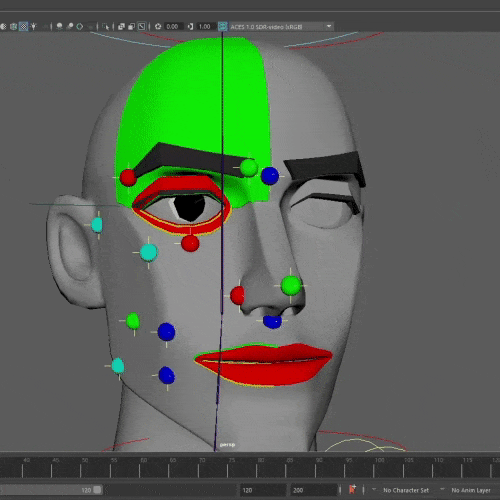
Task: Open the ACES 1.0 SDR-video view transform dropdown
Action: coord(281,27)
